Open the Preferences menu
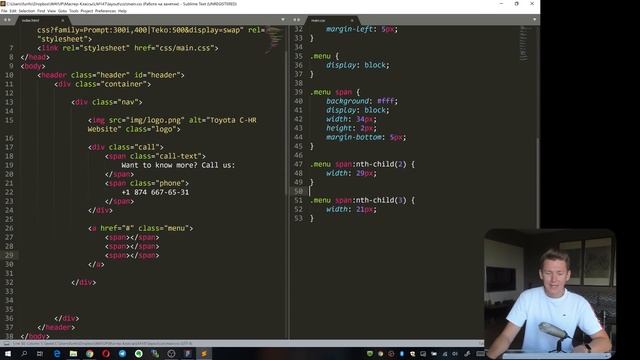Viewport: 640px width, 360px height. coord(105,11)
